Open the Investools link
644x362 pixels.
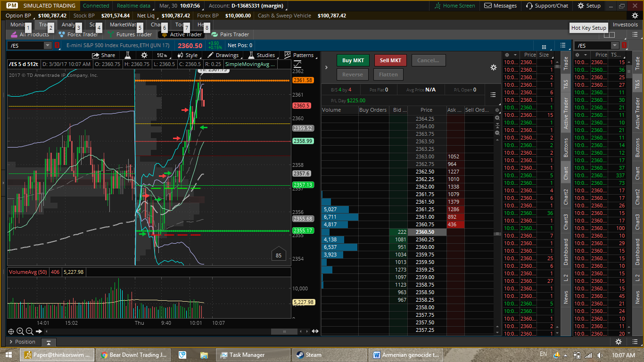tap(625, 25)
